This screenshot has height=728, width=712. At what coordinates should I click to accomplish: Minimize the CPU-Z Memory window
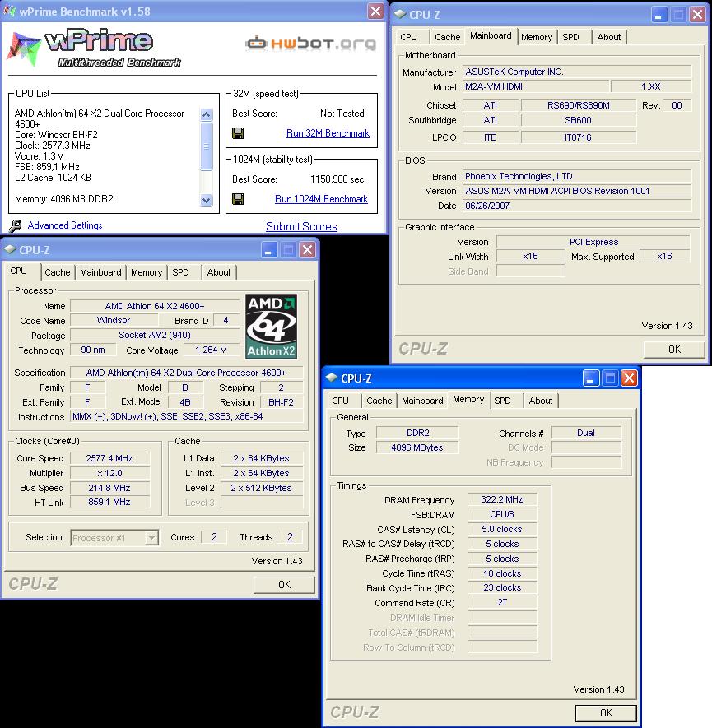[x=590, y=378]
